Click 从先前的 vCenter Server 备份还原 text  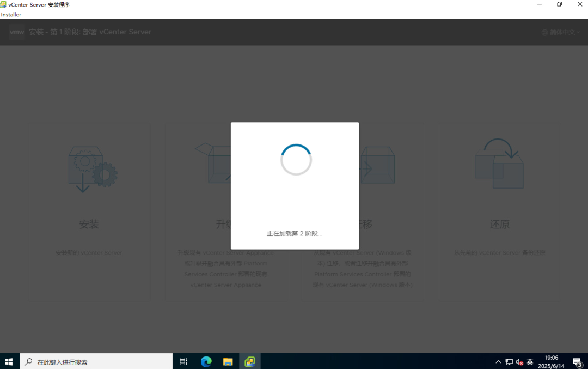point(499,253)
